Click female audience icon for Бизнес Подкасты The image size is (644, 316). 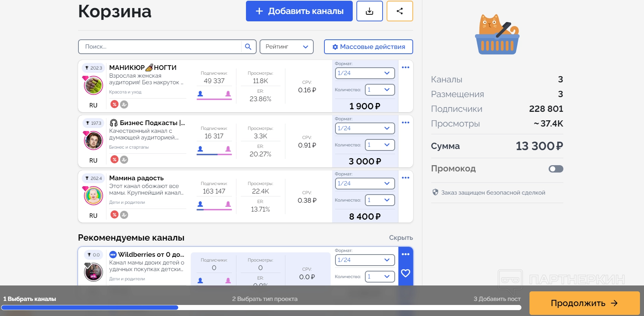[x=228, y=149]
